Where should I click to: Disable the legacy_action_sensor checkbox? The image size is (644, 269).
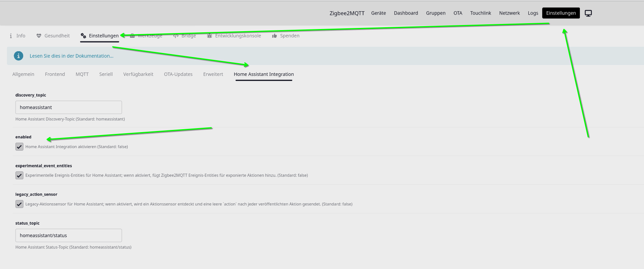pyautogui.click(x=20, y=204)
